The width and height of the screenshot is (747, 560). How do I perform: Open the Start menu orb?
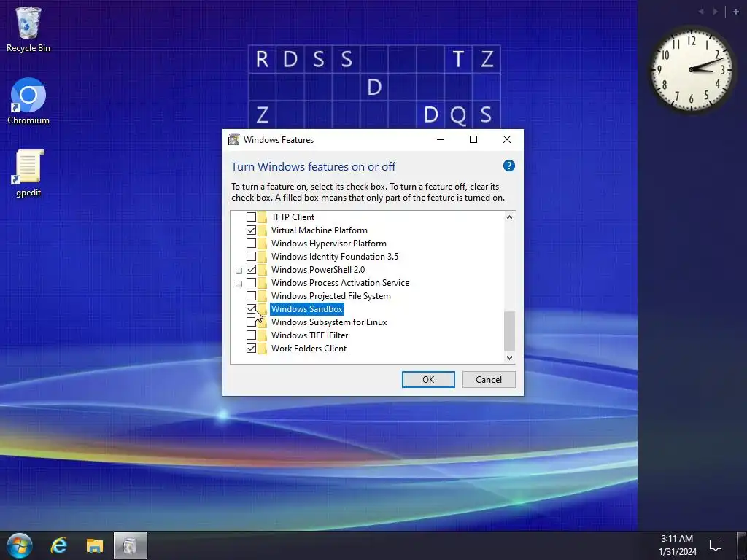20,545
